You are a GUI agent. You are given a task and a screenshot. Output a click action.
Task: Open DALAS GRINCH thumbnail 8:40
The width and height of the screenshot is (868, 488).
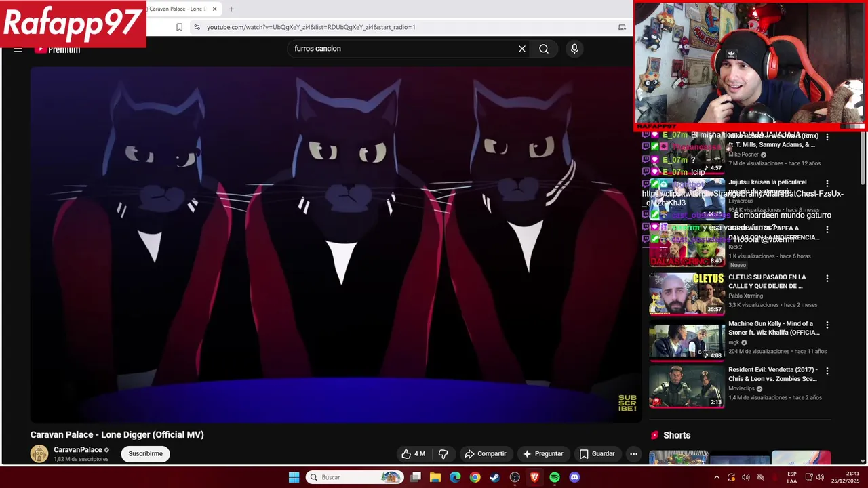687,245
